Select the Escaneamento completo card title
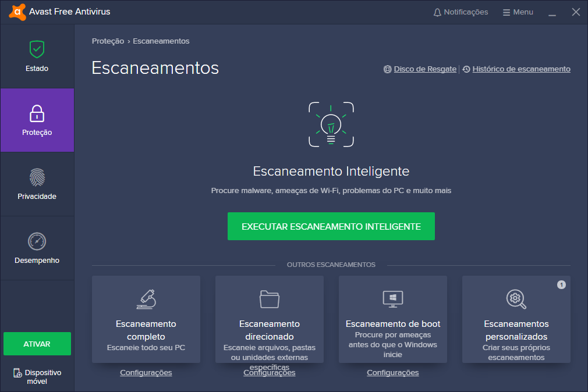588x392 pixels. coord(146,330)
